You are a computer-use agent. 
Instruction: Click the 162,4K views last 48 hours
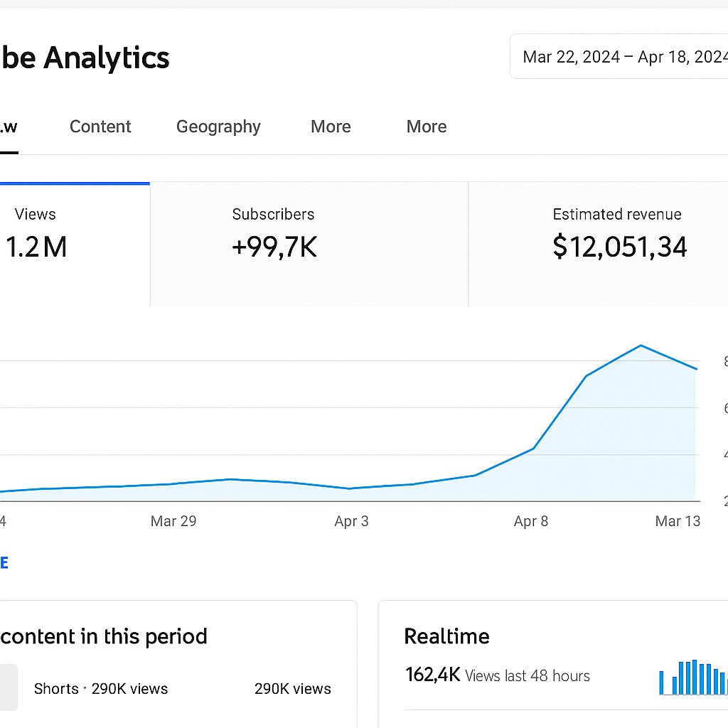pos(498,675)
